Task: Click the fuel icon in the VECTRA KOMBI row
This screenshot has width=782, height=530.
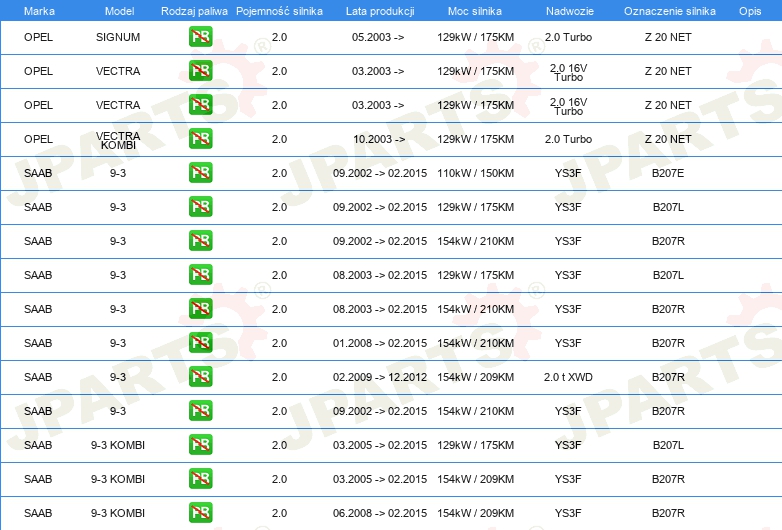Action: tap(200, 139)
